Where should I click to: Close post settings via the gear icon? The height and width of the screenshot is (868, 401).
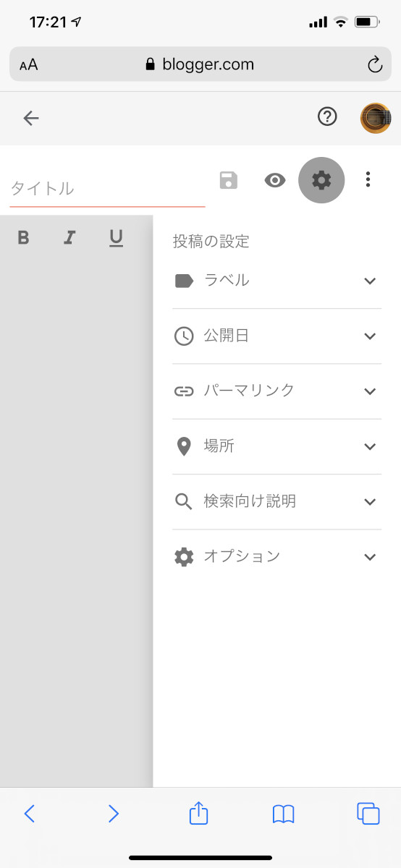point(321,180)
